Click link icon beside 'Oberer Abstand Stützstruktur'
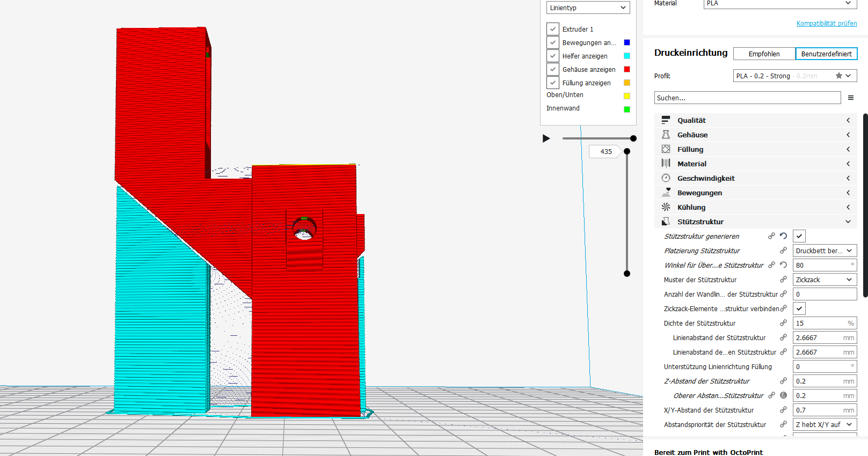Viewport: 868px width, 456px height. (771, 395)
